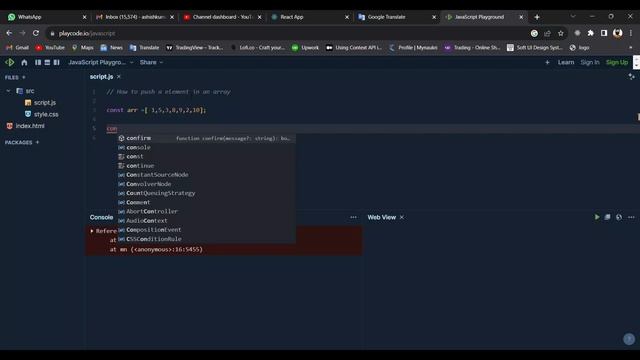Open the YouTube bookmark
The image size is (640, 360).
point(50,48)
